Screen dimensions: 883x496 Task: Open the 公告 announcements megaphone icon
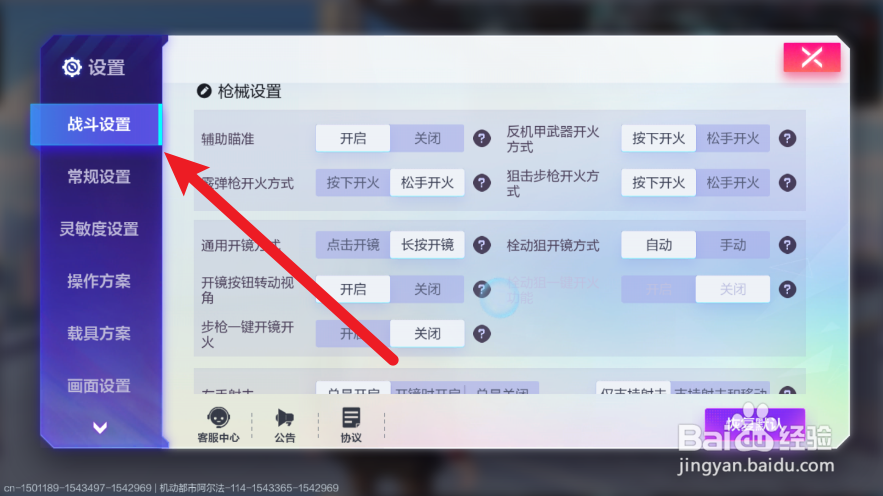[x=285, y=425]
